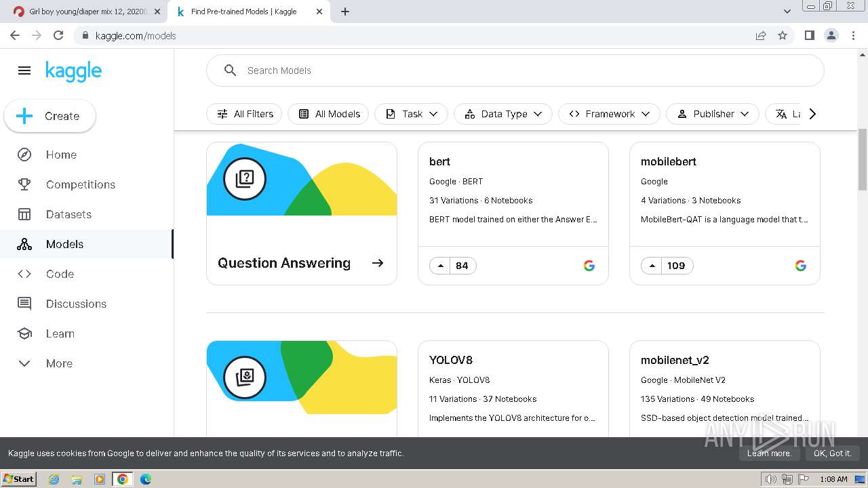Click the Question Answering arrow

[x=378, y=263]
